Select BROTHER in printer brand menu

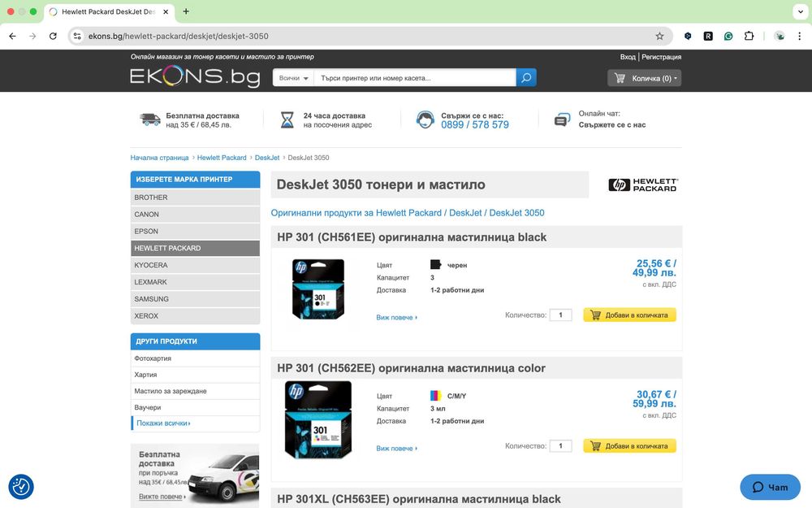point(195,198)
